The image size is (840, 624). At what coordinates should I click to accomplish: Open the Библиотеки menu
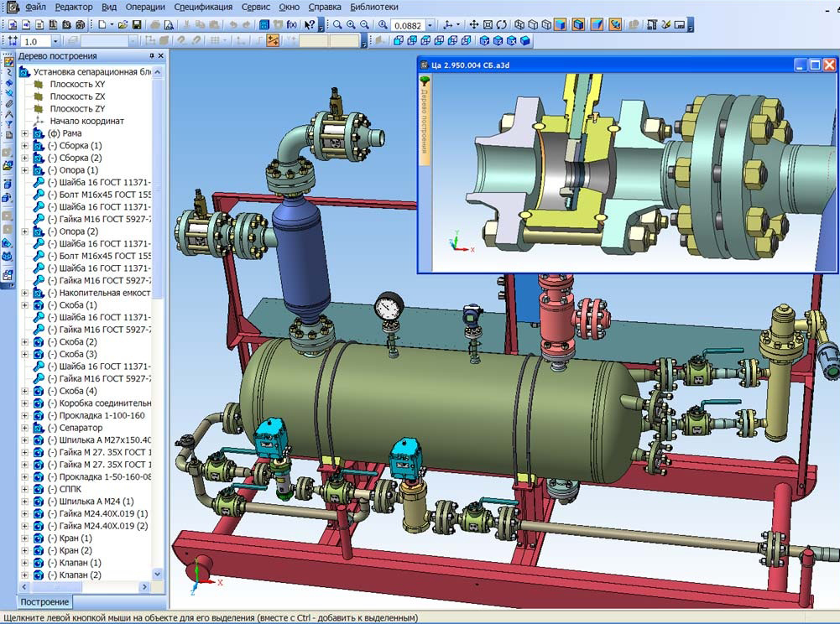coord(374,7)
